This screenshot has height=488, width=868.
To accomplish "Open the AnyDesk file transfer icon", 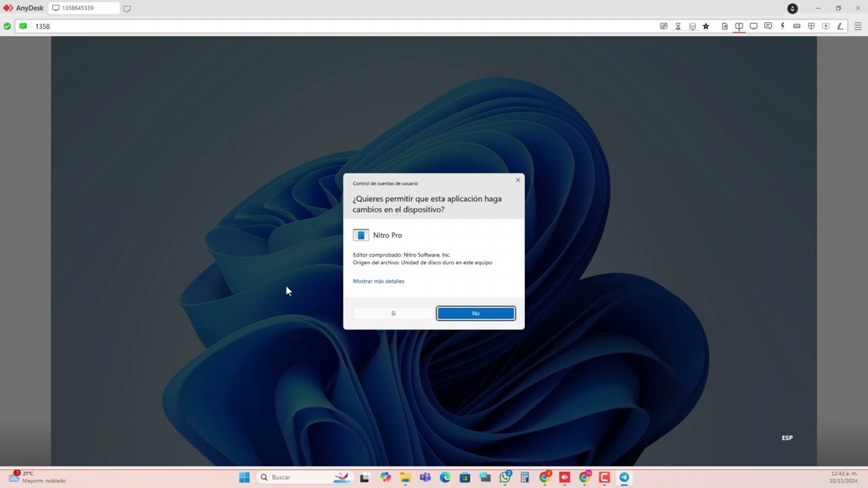I will [x=725, y=26].
